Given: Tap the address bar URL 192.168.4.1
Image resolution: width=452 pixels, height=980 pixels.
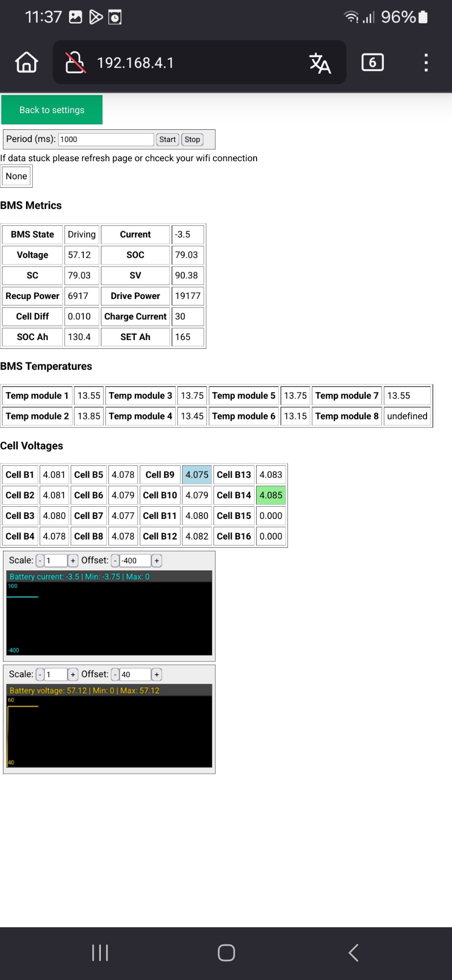Looking at the screenshot, I should tap(135, 63).
